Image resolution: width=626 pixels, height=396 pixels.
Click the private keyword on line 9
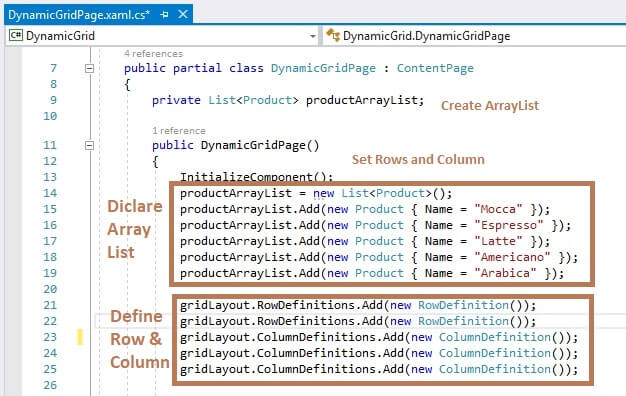(176, 100)
